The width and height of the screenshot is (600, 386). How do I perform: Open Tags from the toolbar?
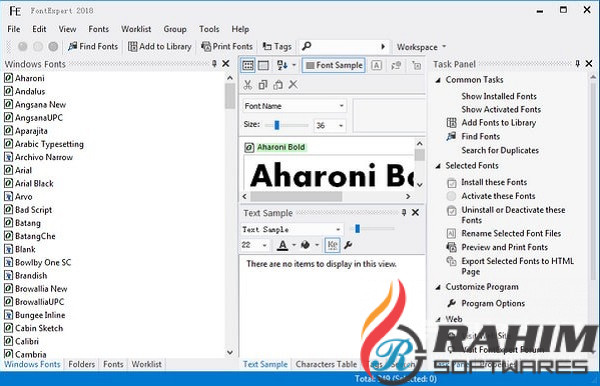tap(277, 47)
